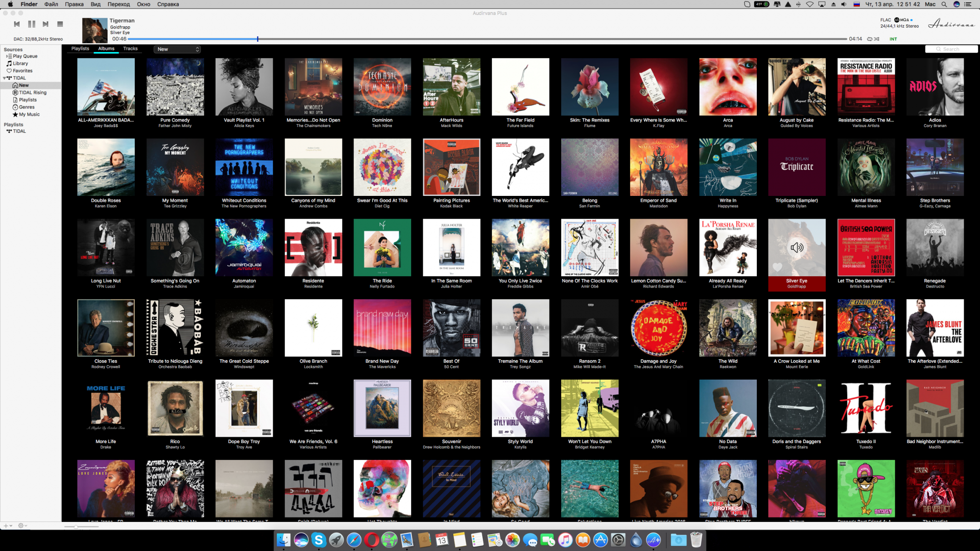Select TIDAL New in sidebar

click(x=30, y=85)
